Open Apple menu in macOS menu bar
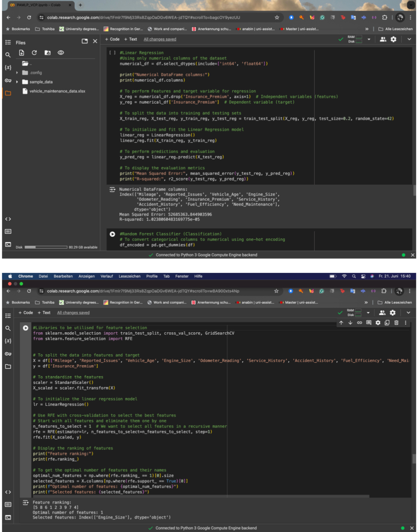Image resolution: width=419 pixels, height=532 pixels. [x=10, y=276]
